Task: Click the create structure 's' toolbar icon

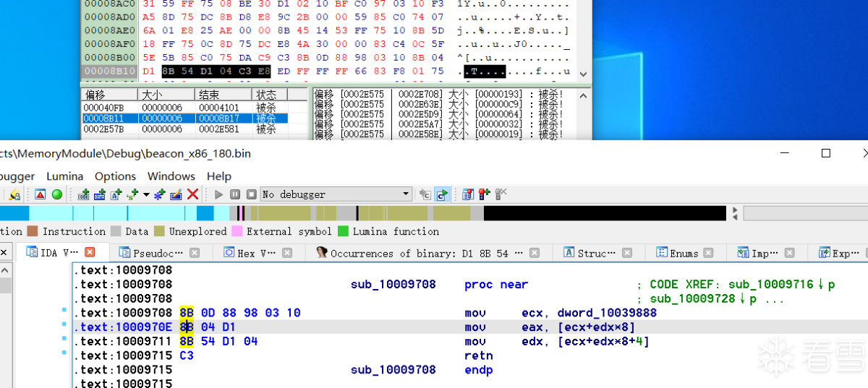Action: tap(132, 194)
